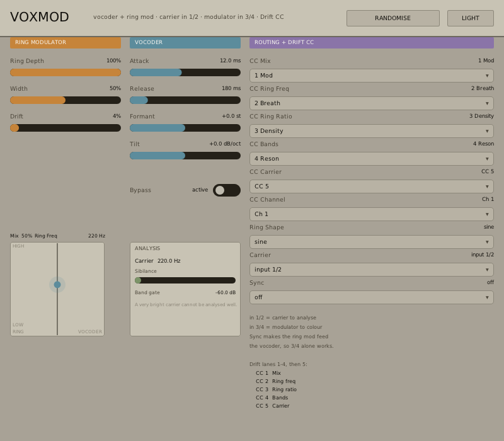Click the Width 50% value
The width and height of the screenshot is (504, 441).
point(115,88)
